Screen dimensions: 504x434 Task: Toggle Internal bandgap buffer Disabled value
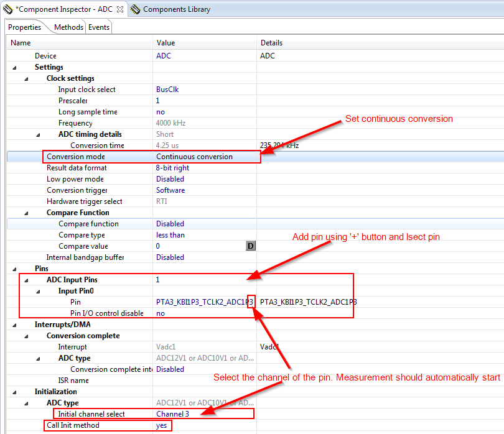170,257
